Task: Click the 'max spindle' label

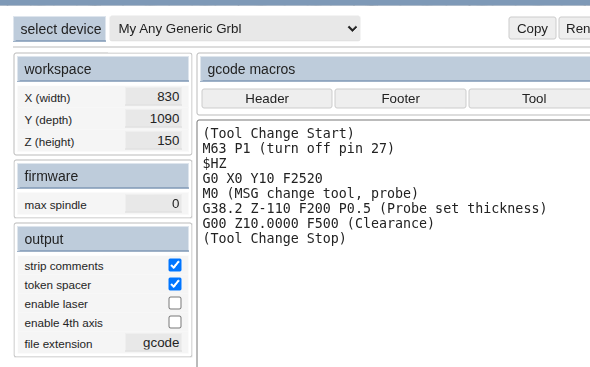Action: [x=55, y=205]
